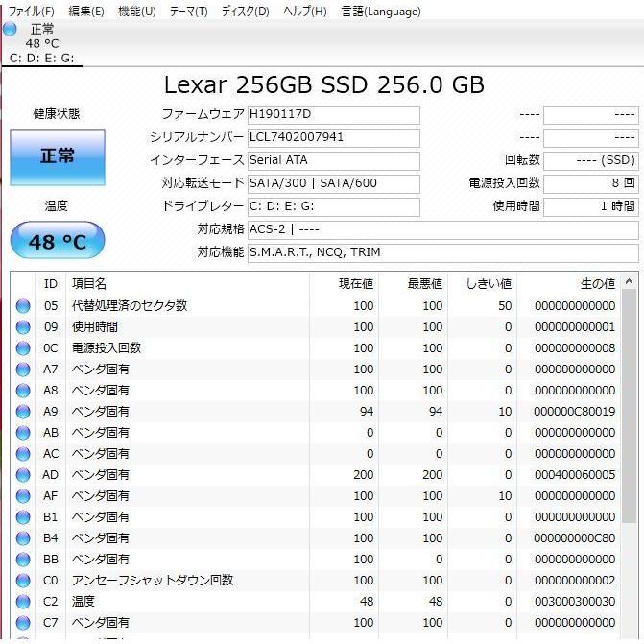Open the ディスク(D) menu
644x644 pixels.
pyautogui.click(x=245, y=12)
